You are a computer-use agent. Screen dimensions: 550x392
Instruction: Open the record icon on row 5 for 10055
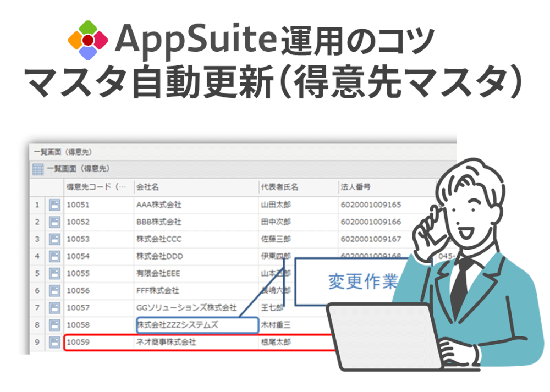click(53, 273)
